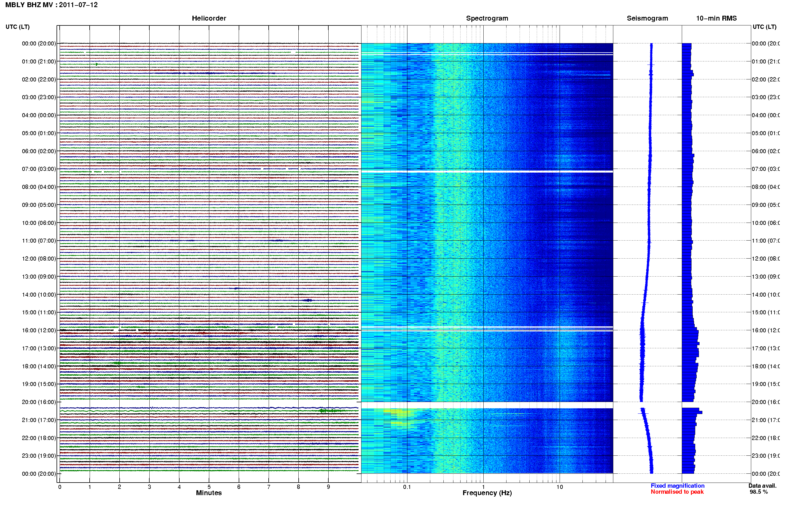Click the '22:00 (18:00)' left time label
Image resolution: width=812 pixels, height=508 pixels.
pos(39,438)
